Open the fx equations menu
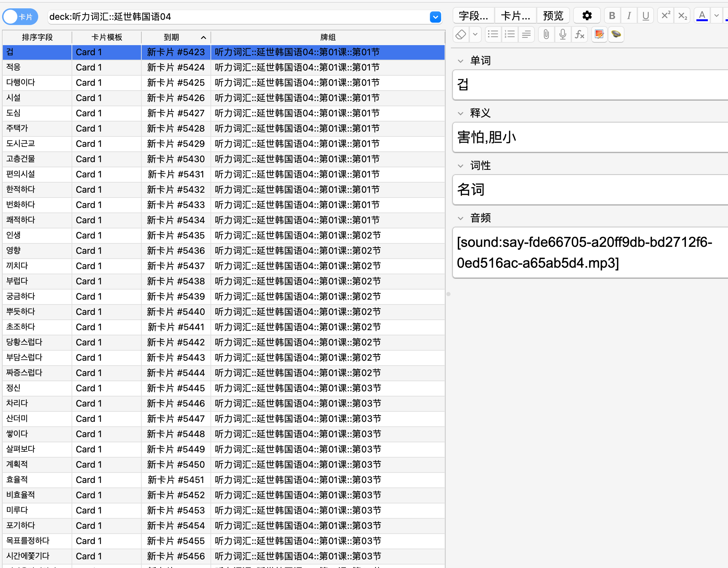The width and height of the screenshot is (728, 568). [579, 34]
